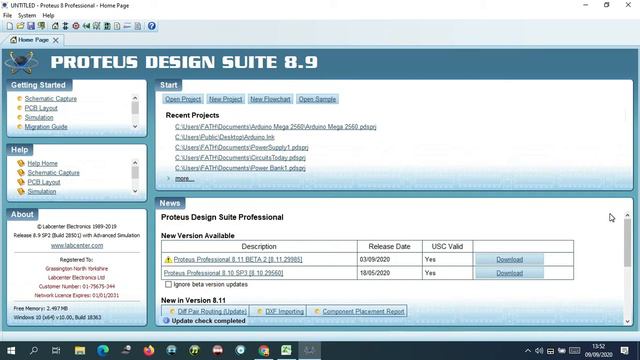Download Proteus Professional 8.11 BETA 2
Viewport: 640px width, 360px height.
click(509, 260)
